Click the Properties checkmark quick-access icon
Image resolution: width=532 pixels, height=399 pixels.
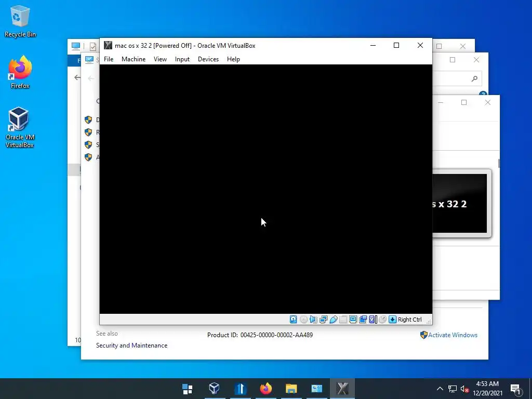92,46
